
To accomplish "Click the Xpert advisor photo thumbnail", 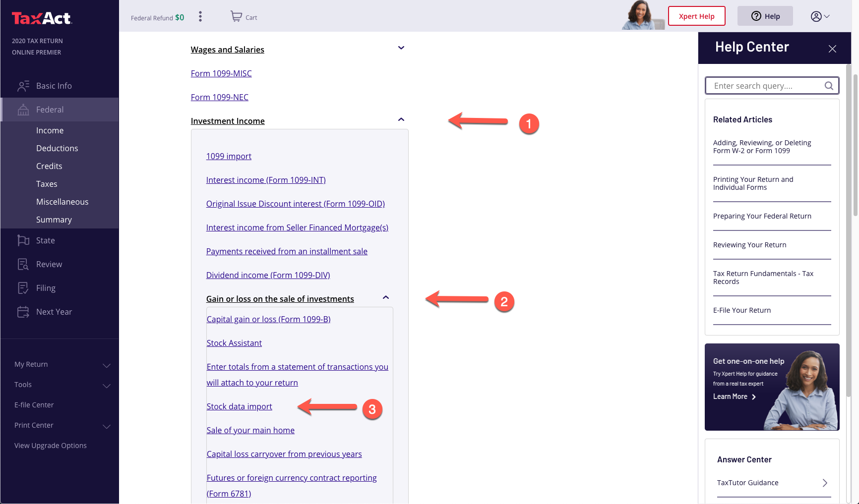I will [x=643, y=15].
